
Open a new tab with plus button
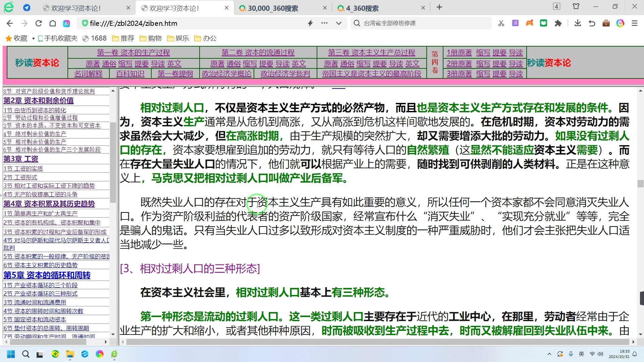pos(439,7)
